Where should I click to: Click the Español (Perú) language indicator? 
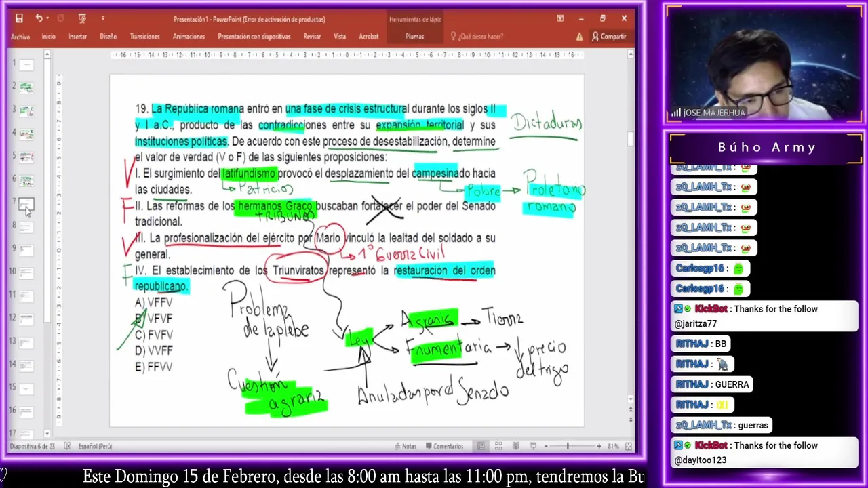click(95, 446)
